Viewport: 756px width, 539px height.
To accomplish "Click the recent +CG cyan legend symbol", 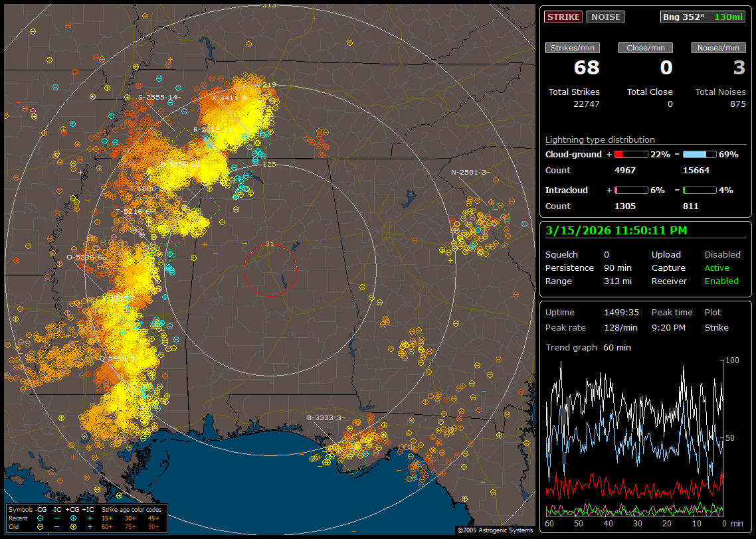I will pyautogui.click(x=73, y=518).
